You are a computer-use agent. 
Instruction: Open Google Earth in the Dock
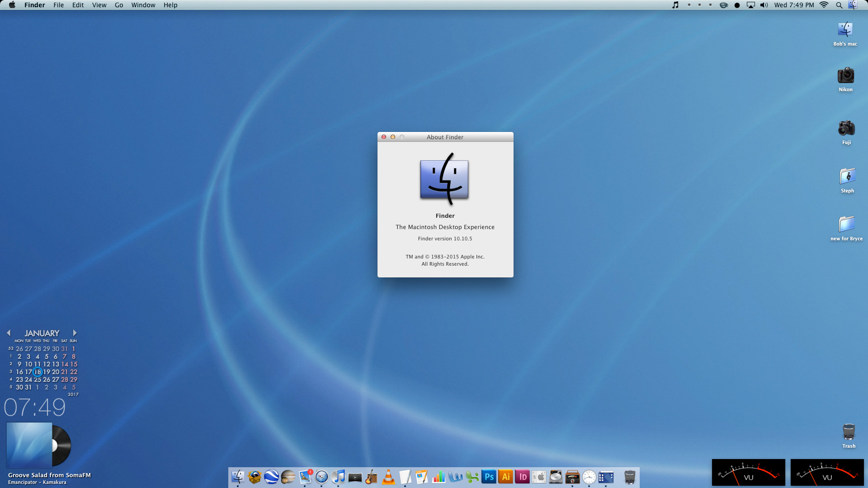coord(271,477)
